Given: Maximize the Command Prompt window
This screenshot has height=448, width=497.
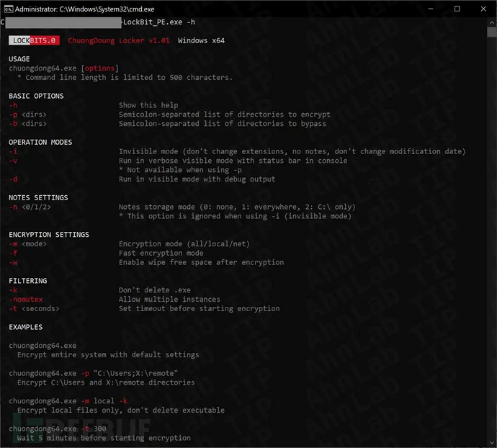Looking at the screenshot, I should 457,9.
